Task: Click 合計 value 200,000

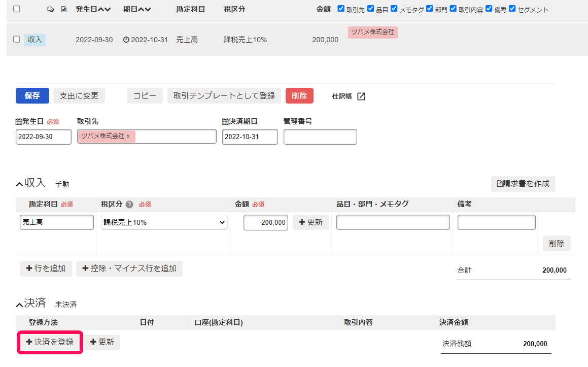Action: (x=555, y=270)
